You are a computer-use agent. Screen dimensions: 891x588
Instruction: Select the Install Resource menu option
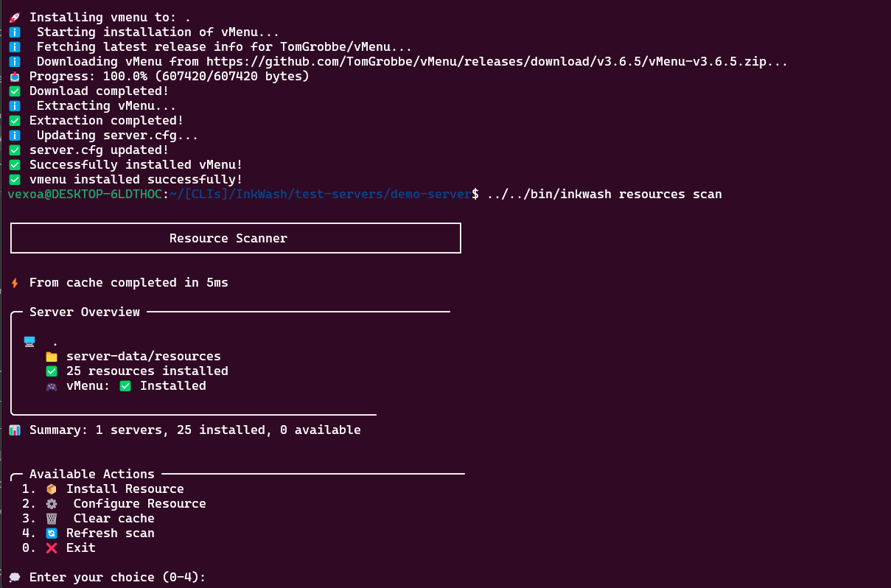[103, 489]
